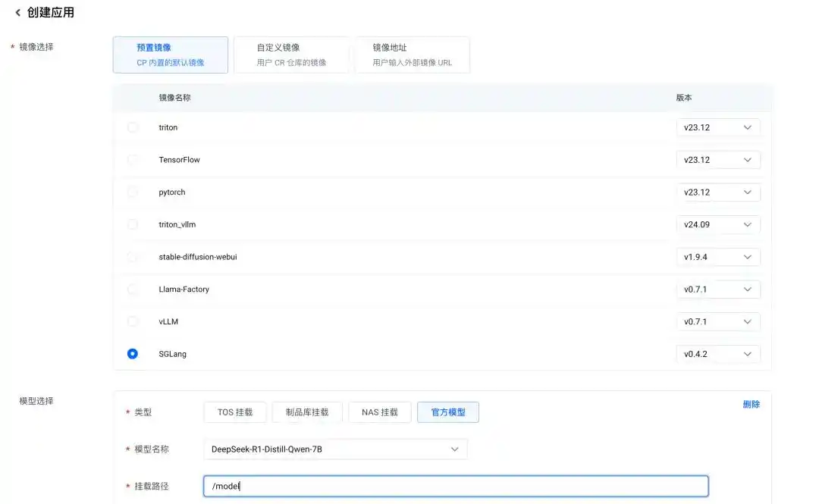Click the selected SGLang radio button
This screenshot has height=504, width=819.
[x=133, y=353]
